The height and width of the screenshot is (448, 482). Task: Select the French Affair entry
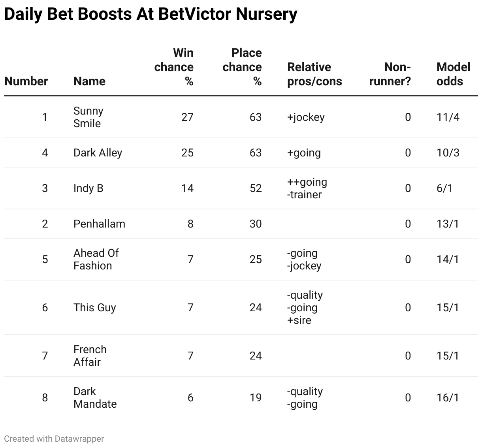90,356
